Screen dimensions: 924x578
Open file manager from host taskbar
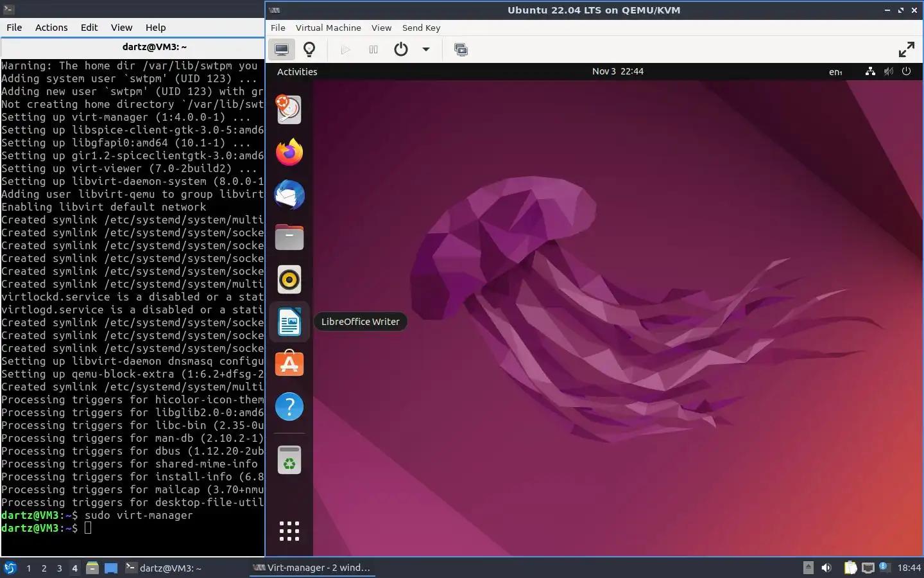pos(92,568)
